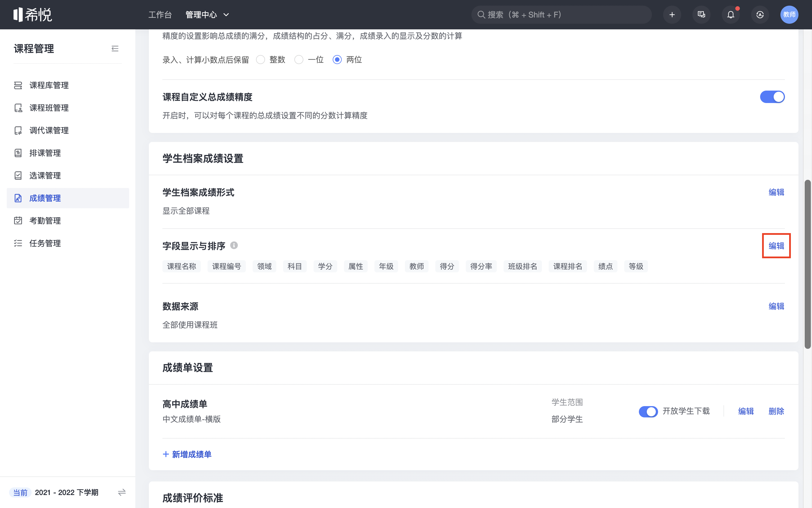Image resolution: width=812 pixels, height=508 pixels.
Task: Click the 课程班管理 icon
Action: 18,108
